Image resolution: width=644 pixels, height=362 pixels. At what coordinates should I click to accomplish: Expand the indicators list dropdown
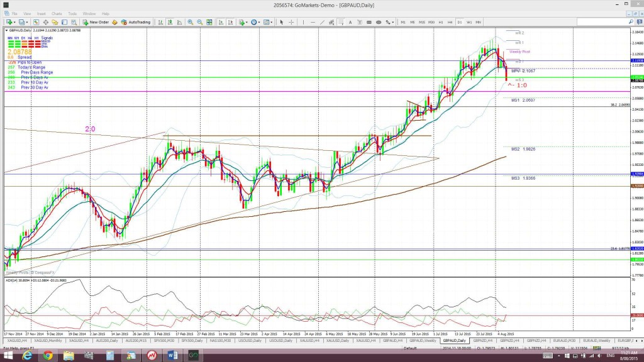247,22
